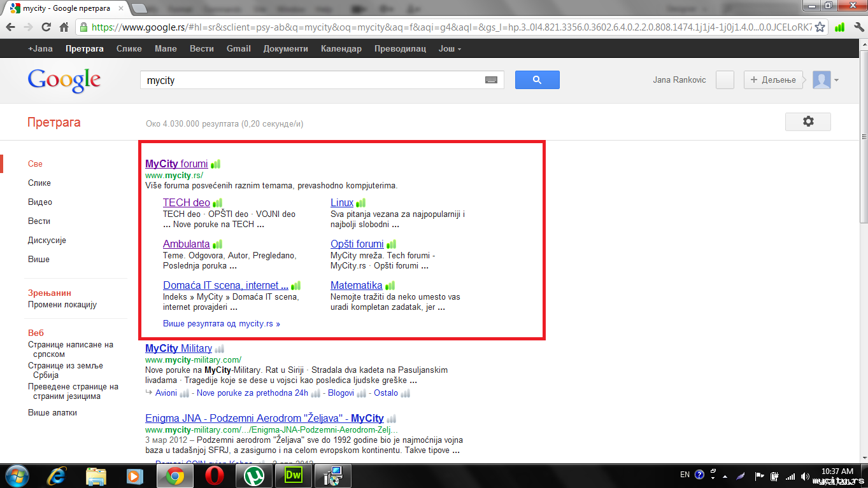The width and height of the screenshot is (868, 488).
Task: Open Преводилац in the top bar
Action: 401,49
